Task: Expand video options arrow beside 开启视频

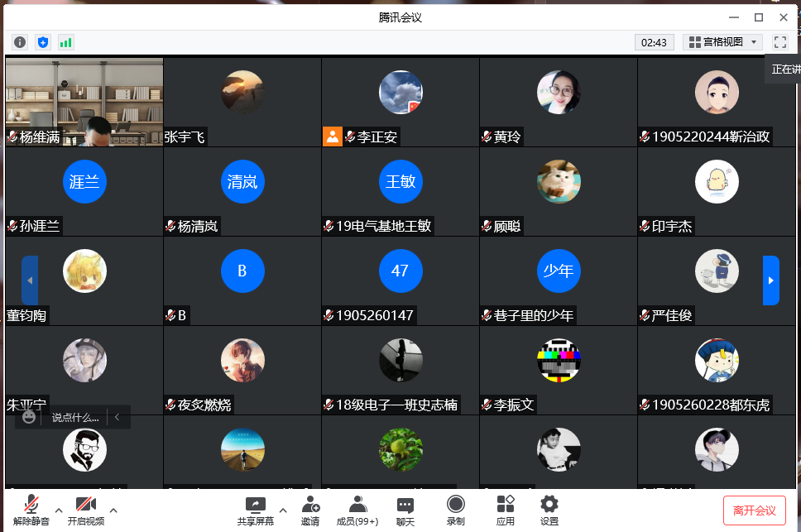Action: point(113,510)
